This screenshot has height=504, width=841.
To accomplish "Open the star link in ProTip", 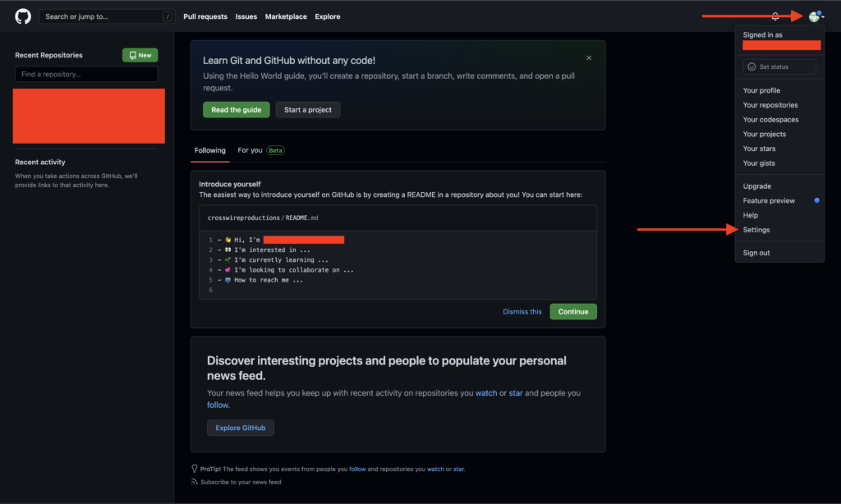I will 458,470.
